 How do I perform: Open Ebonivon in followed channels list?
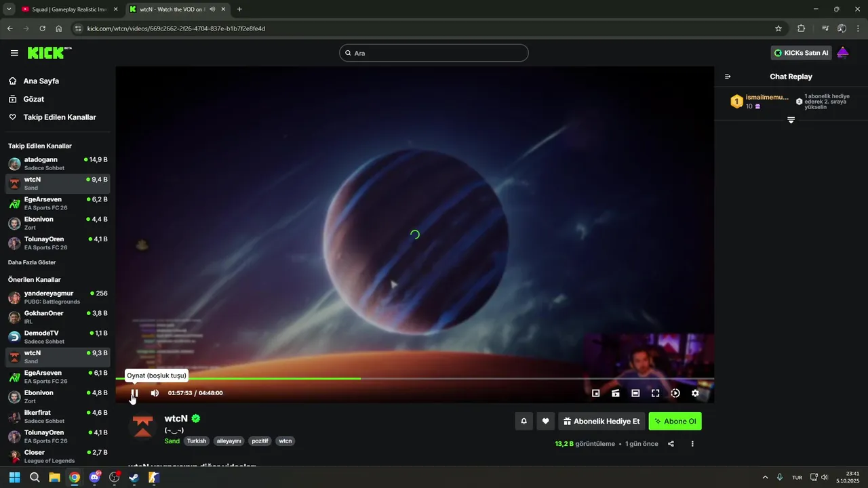click(58, 223)
